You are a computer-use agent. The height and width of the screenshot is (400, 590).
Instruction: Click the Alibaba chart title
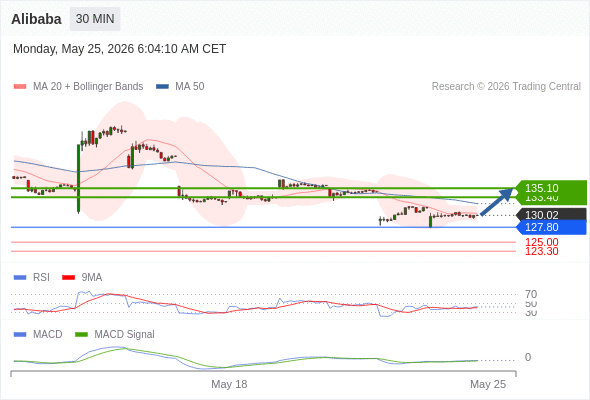(x=36, y=19)
